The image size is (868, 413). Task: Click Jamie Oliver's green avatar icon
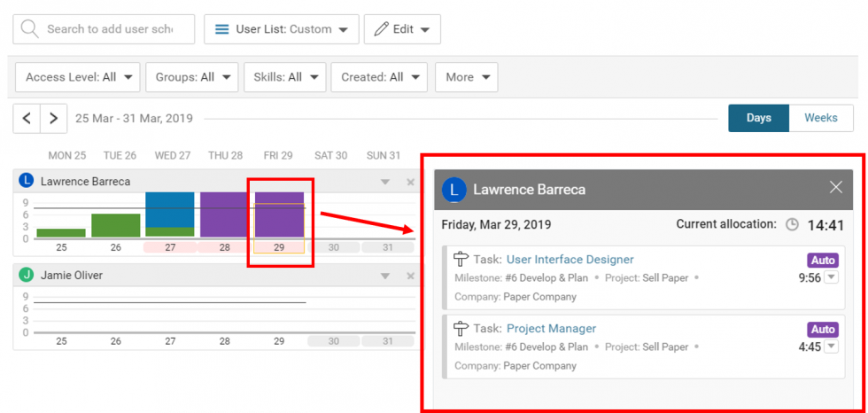27,276
